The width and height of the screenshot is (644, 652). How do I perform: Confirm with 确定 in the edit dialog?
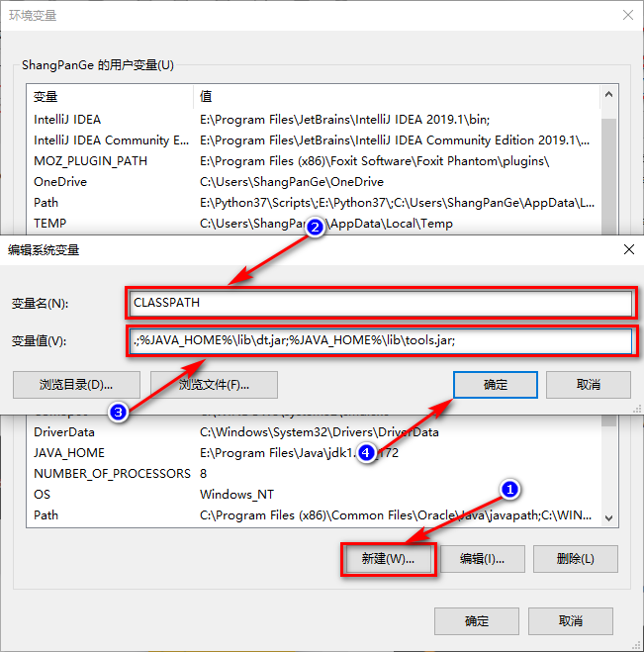496,385
